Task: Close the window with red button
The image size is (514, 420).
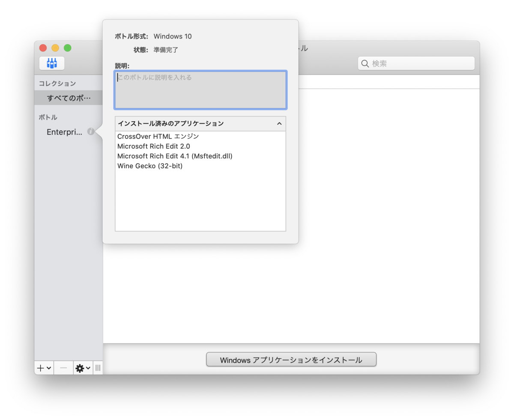Action: pos(43,48)
